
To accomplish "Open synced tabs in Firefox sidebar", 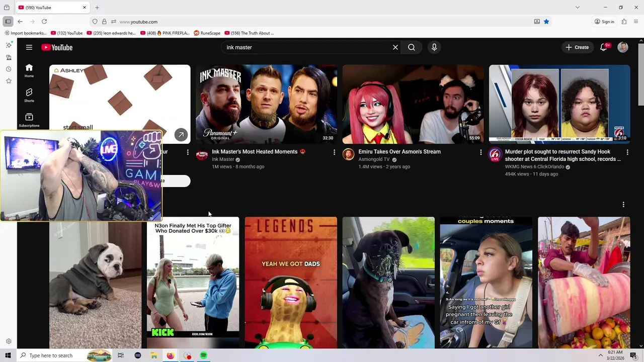I will pyautogui.click(x=9, y=57).
